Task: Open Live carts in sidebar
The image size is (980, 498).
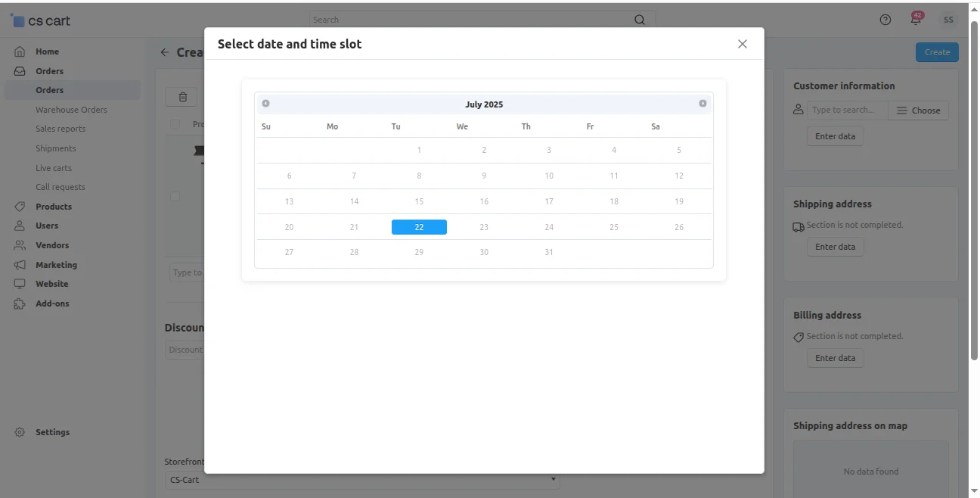Action: (54, 168)
